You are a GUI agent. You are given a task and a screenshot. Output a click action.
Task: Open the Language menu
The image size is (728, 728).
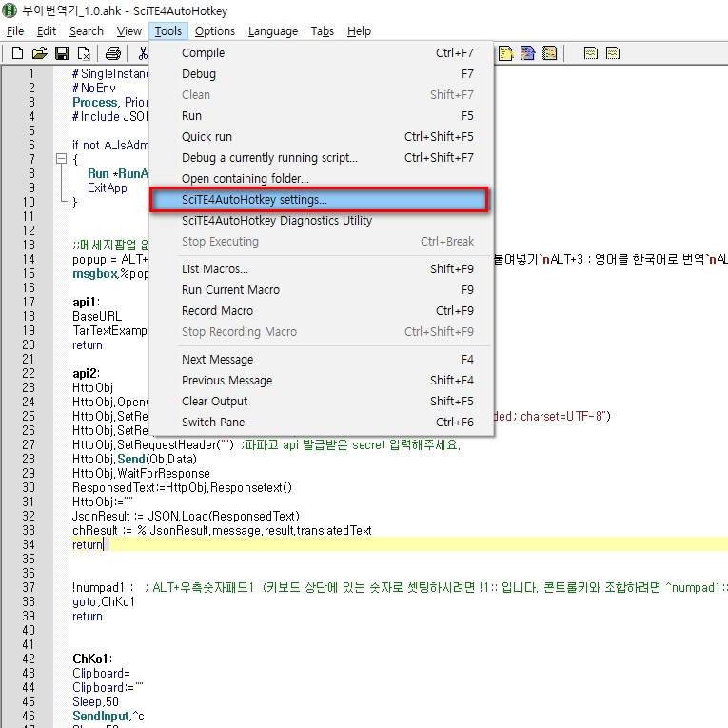pyautogui.click(x=273, y=31)
